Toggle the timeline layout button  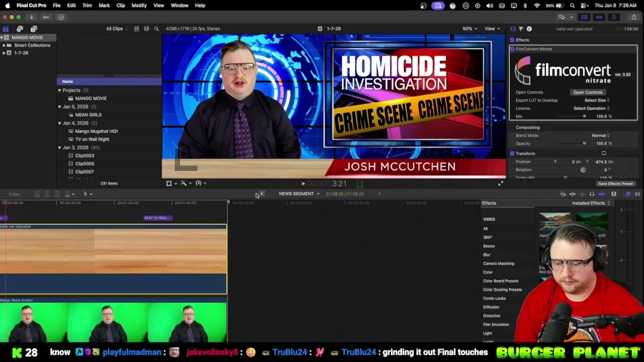pos(599,17)
